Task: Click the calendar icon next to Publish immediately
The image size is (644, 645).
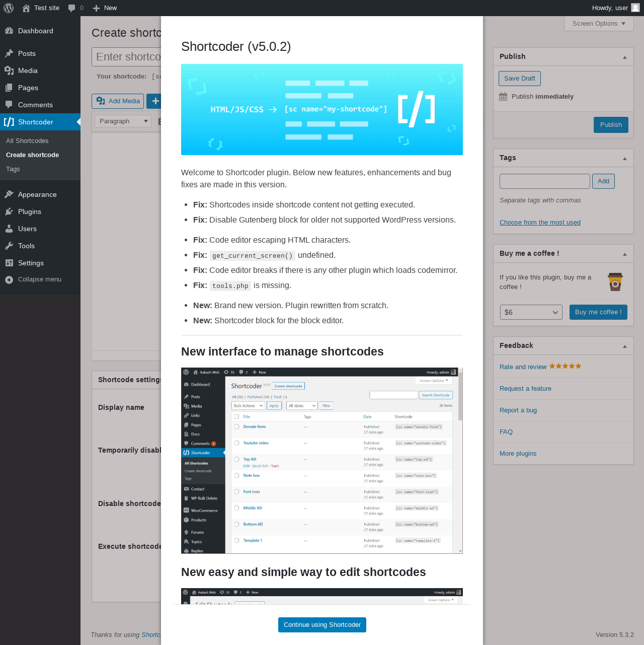Action: tap(503, 97)
